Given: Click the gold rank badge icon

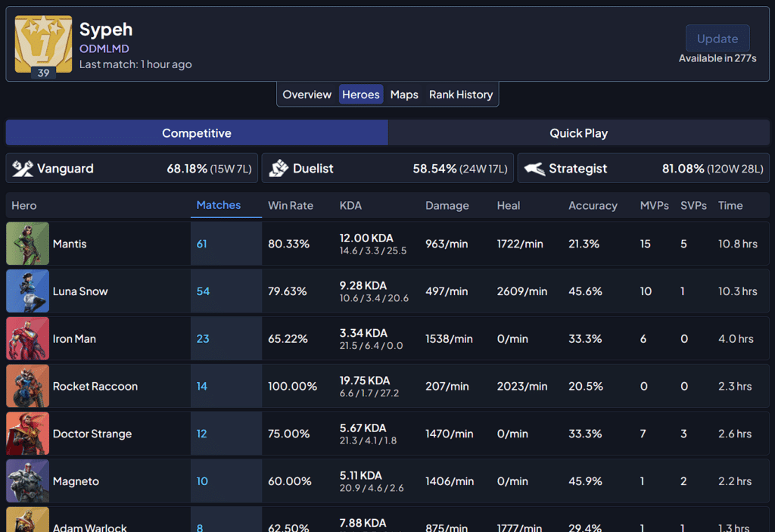Looking at the screenshot, I should pyautogui.click(x=43, y=44).
